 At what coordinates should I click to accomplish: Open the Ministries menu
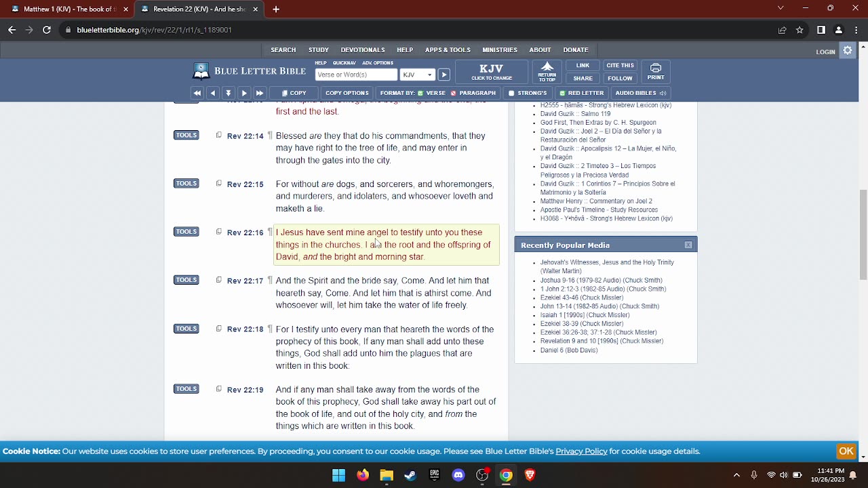[x=500, y=50]
